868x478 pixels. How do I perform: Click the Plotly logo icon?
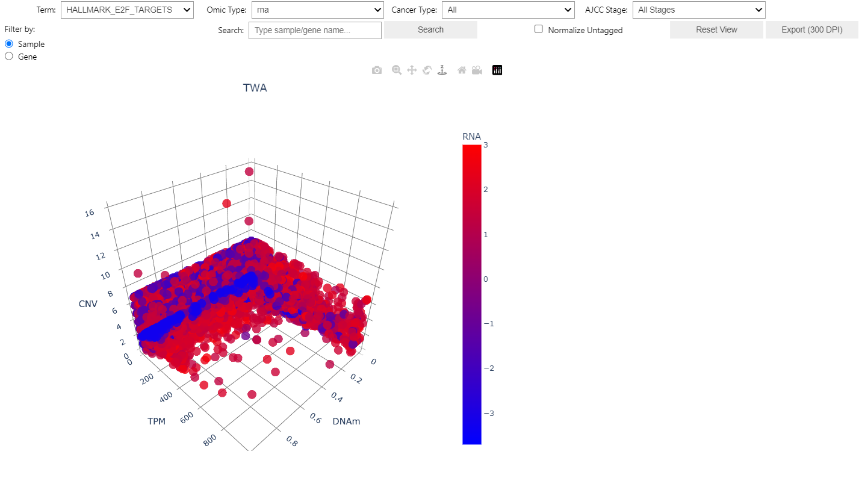tap(497, 70)
